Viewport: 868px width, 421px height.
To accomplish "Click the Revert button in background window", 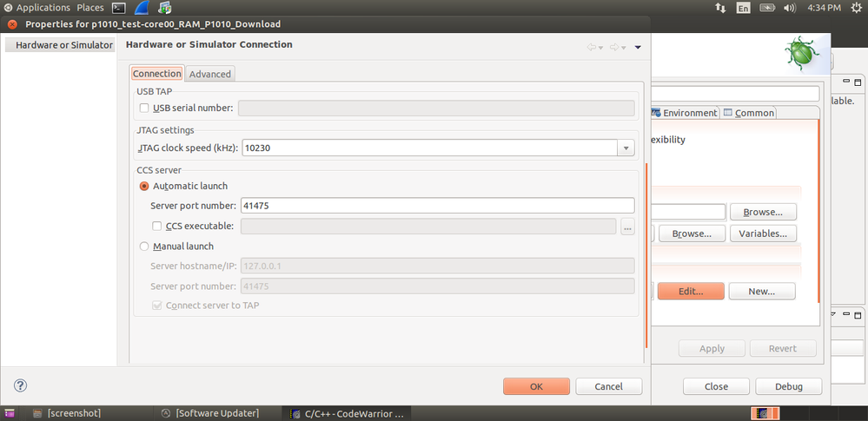I will coord(783,349).
